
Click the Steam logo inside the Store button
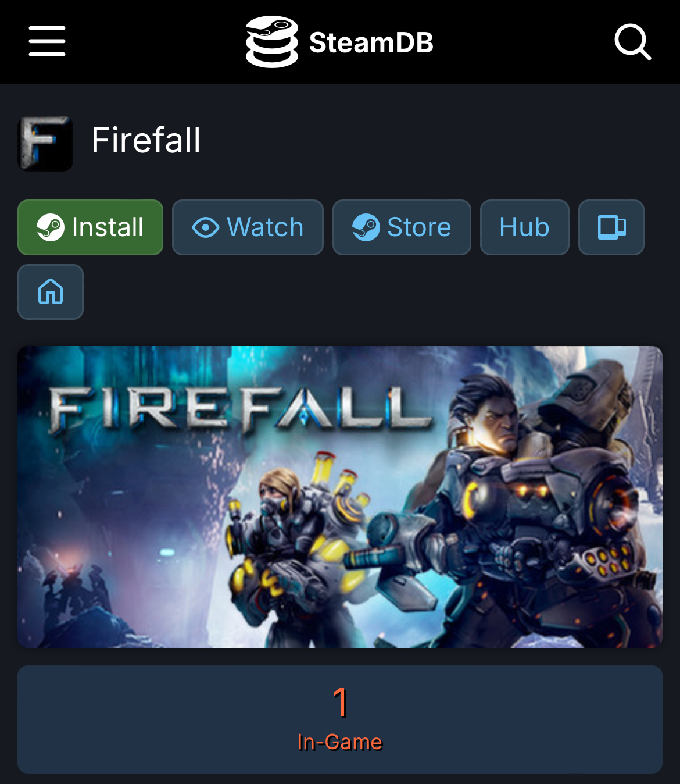click(366, 227)
